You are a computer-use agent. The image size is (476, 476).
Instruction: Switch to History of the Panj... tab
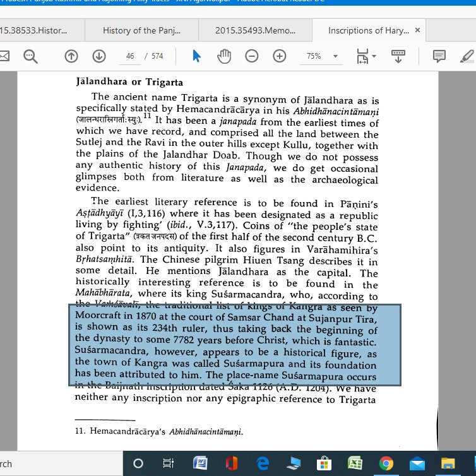pyautogui.click(x=142, y=30)
